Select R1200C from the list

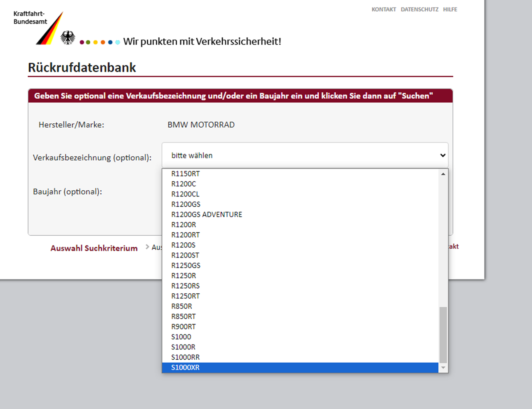(300, 184)
